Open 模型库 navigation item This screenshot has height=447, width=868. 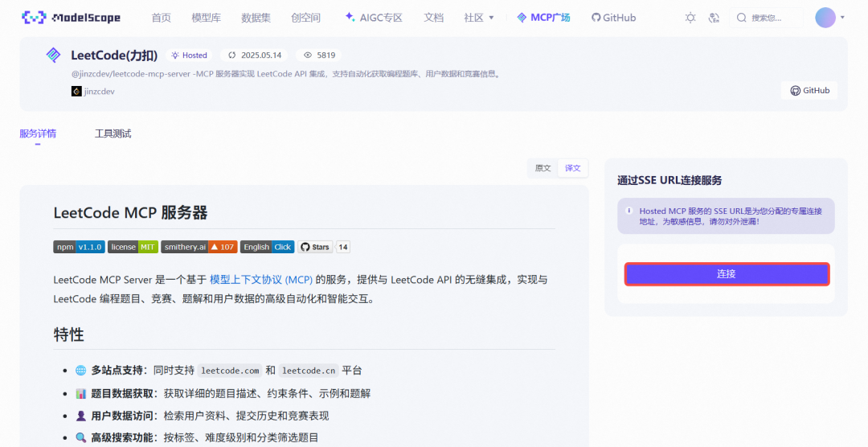[206, 18]
